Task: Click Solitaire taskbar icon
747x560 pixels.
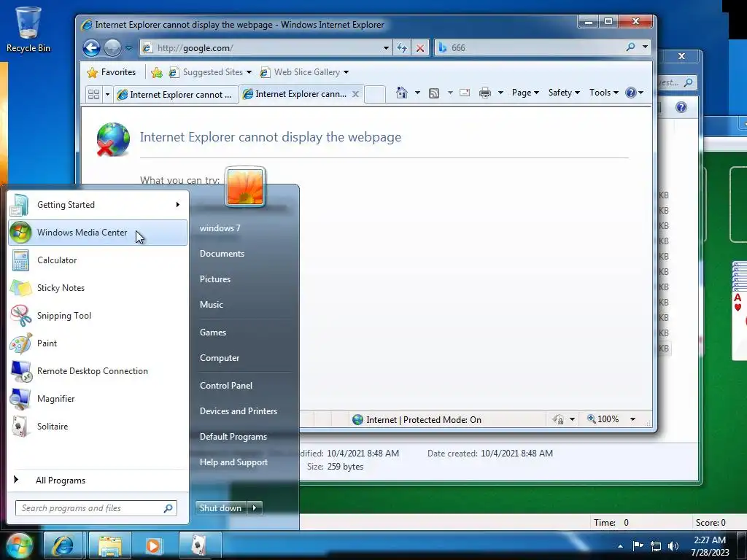Action: [200, 545]
